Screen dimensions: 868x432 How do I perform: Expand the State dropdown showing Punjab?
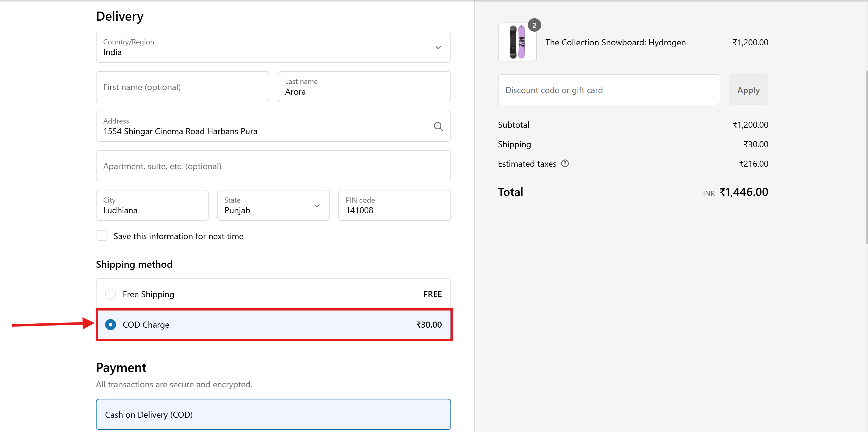[273, 205]
